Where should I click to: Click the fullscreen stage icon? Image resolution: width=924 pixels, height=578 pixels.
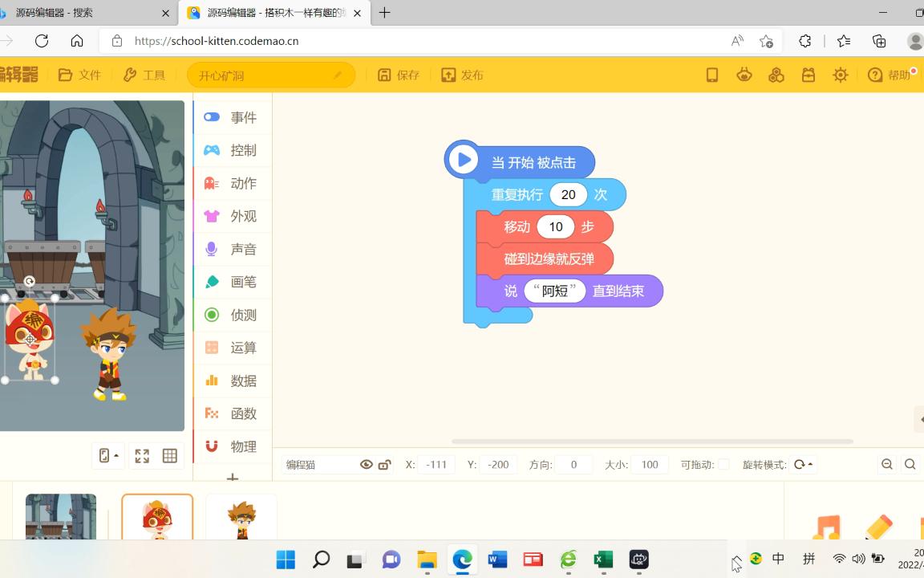point(142,456)
